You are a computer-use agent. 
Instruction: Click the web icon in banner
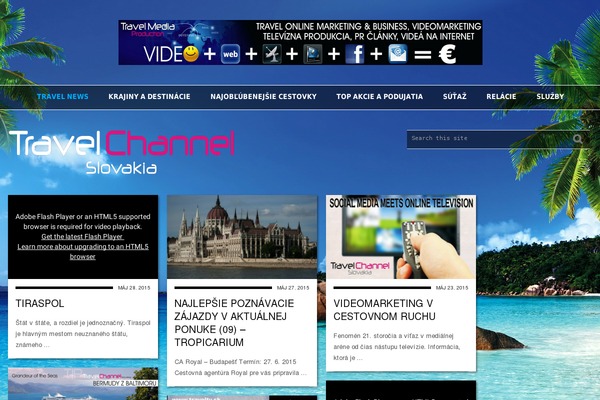[230, 54]
